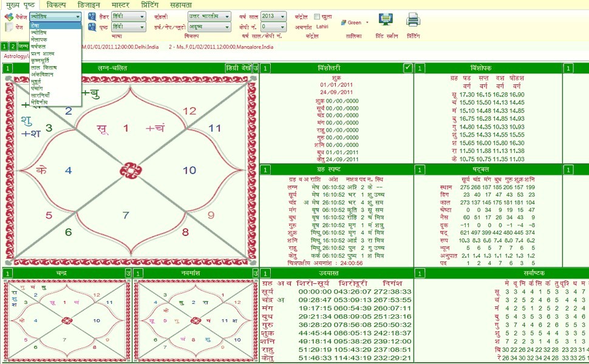Select लाल किताब in package list
The width and height of the screenshot is (589, 364).
coord(56,67)
